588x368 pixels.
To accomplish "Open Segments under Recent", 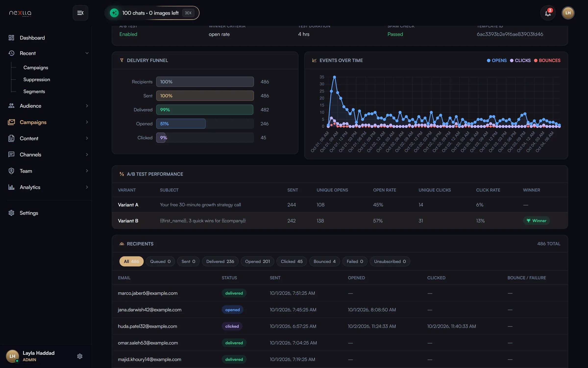I will click(x=34, y=91).
